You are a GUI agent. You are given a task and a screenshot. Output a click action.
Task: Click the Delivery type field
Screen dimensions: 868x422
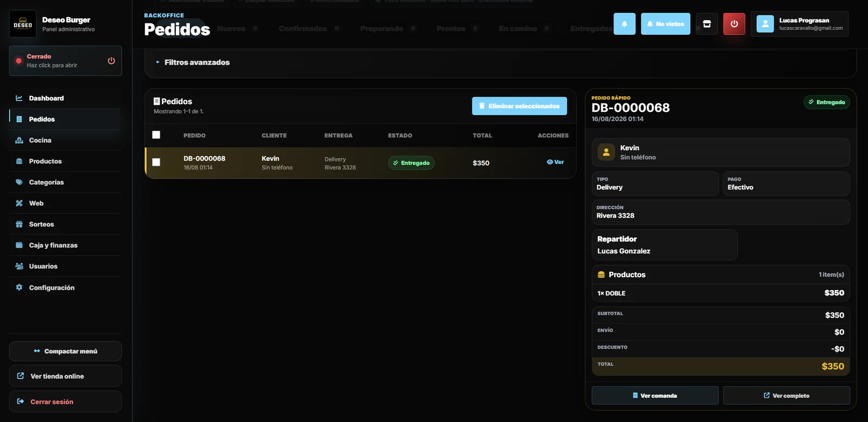tap(655, 184)
